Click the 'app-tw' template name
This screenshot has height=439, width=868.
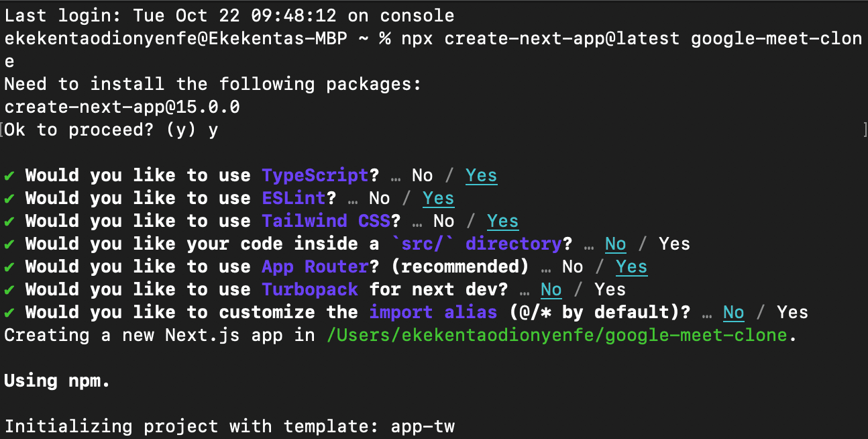click(423, 426)
